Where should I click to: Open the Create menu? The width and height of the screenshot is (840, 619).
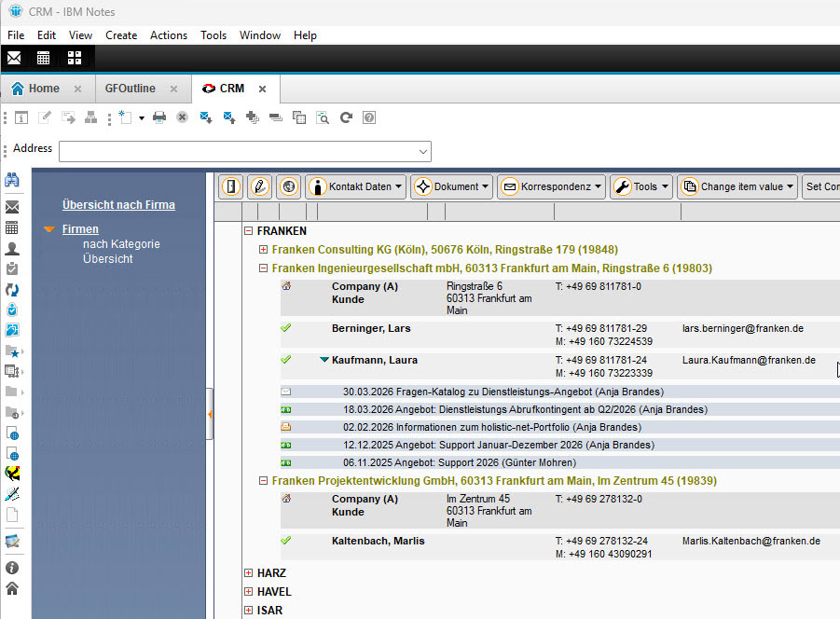(x=121, y=35)
